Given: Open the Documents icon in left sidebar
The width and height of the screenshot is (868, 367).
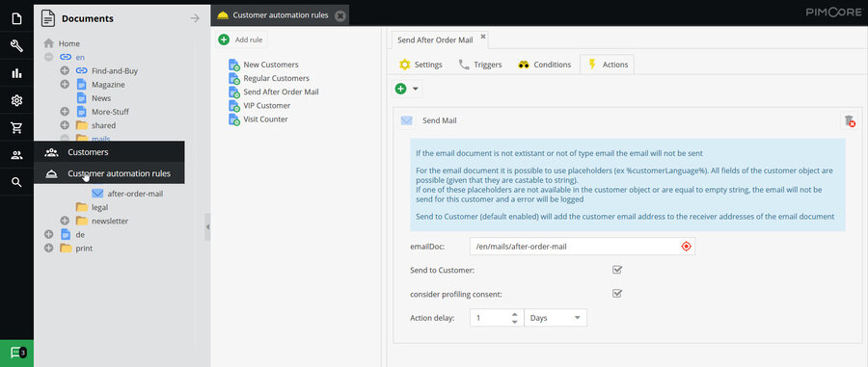Looking at the screenshot, I should click(x=16, y=18).
